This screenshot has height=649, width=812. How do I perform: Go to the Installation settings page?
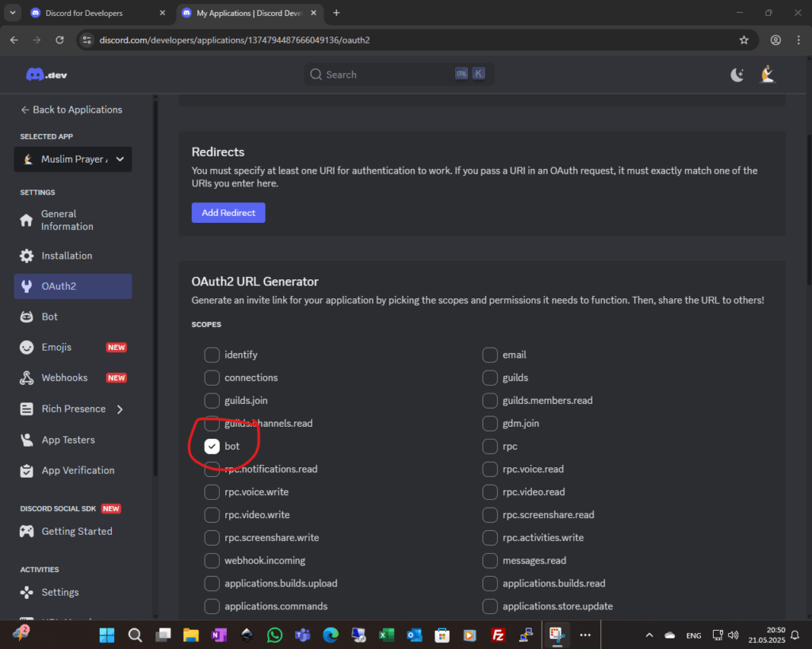[x=73, y=255]
